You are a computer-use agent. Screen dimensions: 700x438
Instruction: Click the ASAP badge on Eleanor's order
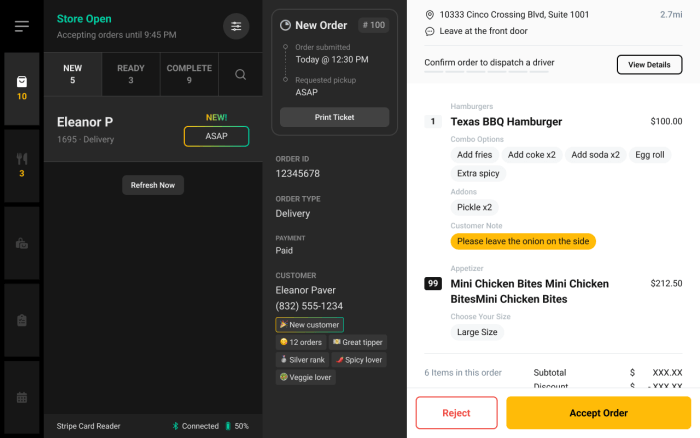pyautogui.click(x=216, y=136)
